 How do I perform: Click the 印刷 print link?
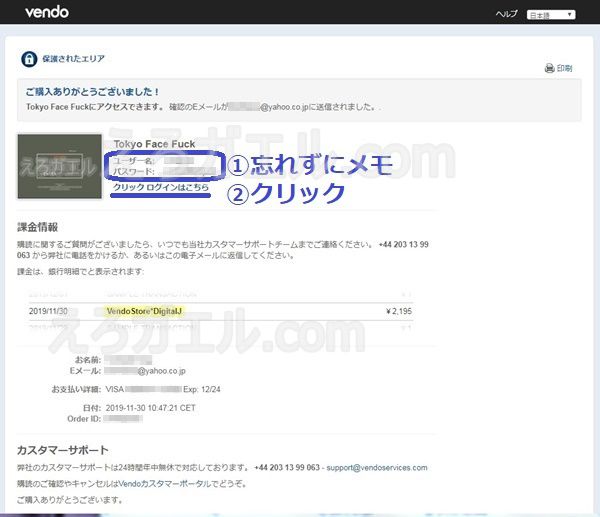565,69
